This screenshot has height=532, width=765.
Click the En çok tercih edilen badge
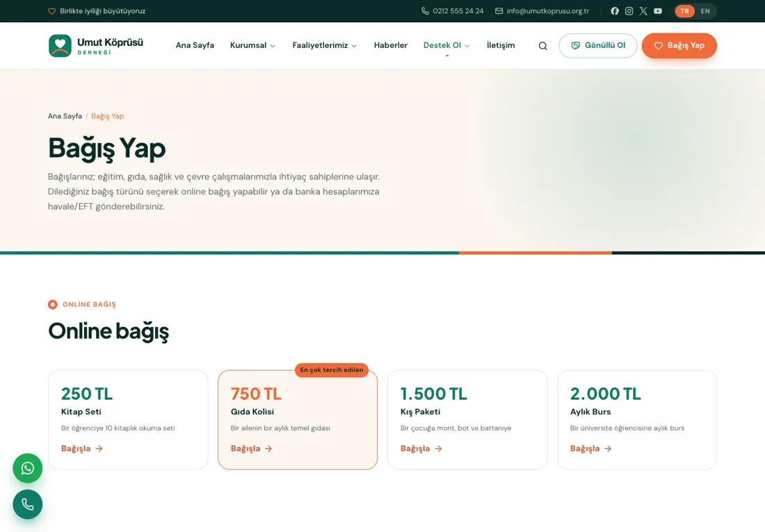coord(332,370)
